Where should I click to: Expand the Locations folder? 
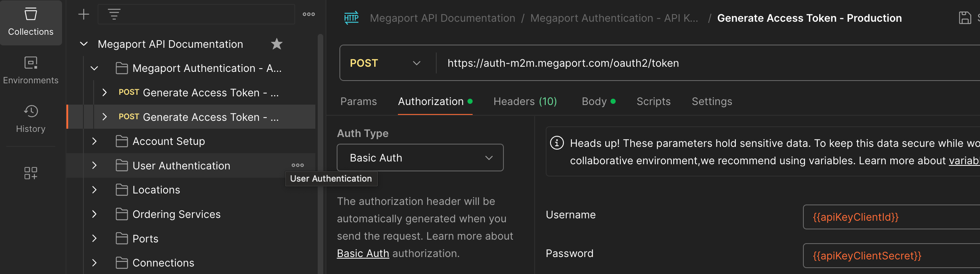click(x=94, y=190)
